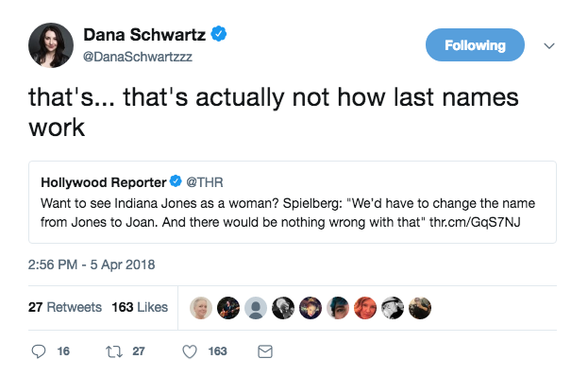
Task: Click Dana Schwartz's verified badge
Action: [219, 34]
